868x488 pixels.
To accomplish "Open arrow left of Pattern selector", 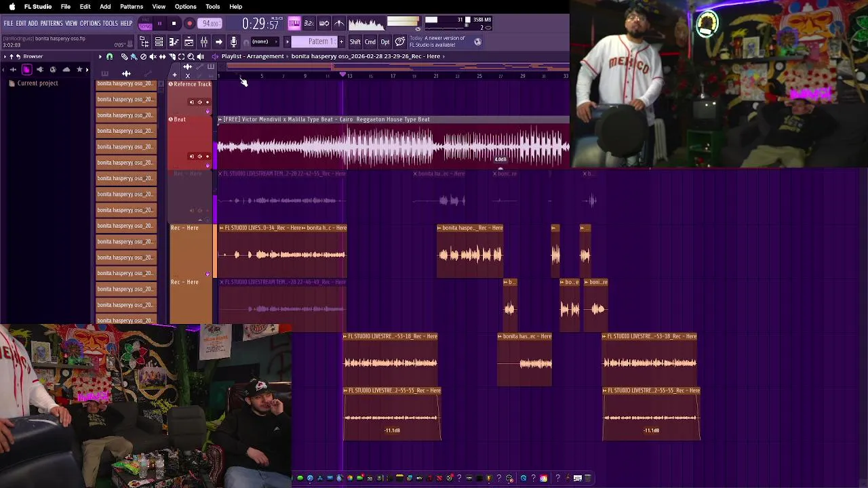I will [x=288, y=42].
